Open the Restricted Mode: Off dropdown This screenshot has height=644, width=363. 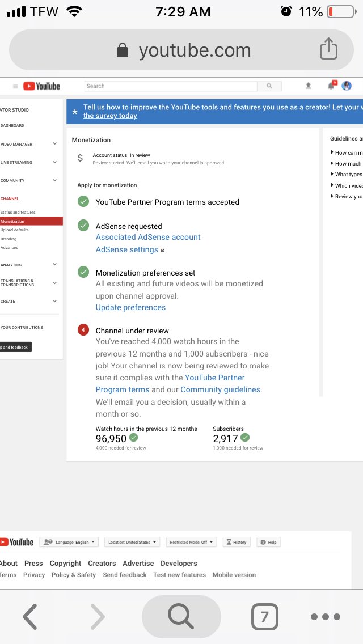pos(191,542)
